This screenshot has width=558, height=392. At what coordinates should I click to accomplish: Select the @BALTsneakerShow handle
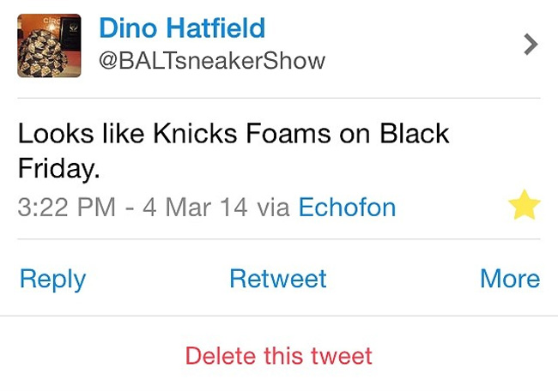click(x=212, y=61)
